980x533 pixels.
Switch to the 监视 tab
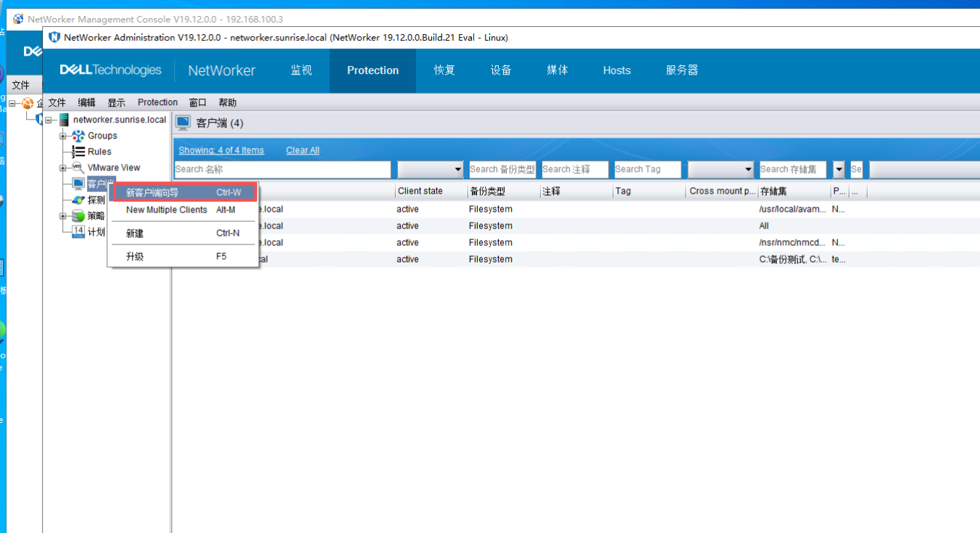301,70
